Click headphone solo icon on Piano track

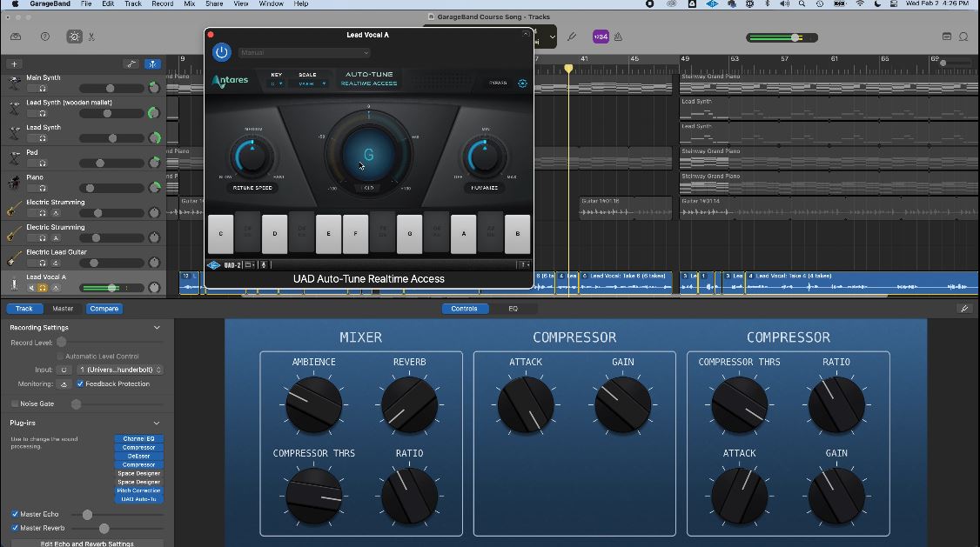(43, 188)
